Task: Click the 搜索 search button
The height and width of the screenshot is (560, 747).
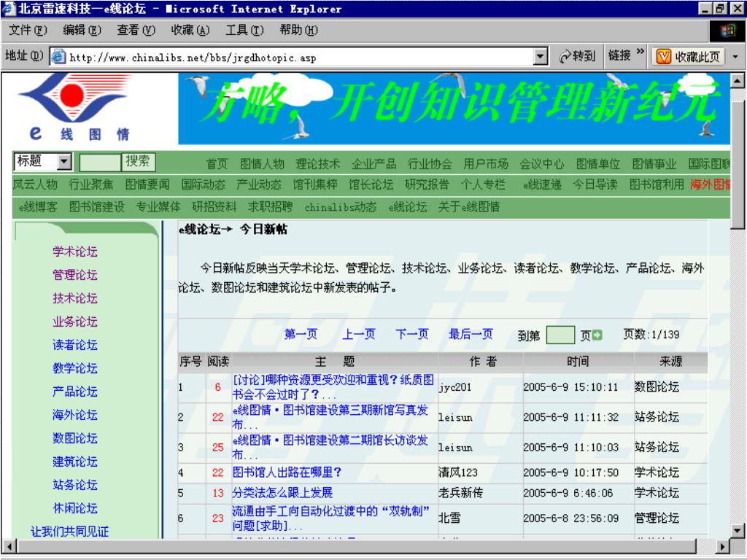Action: click(x=138, y=161)
